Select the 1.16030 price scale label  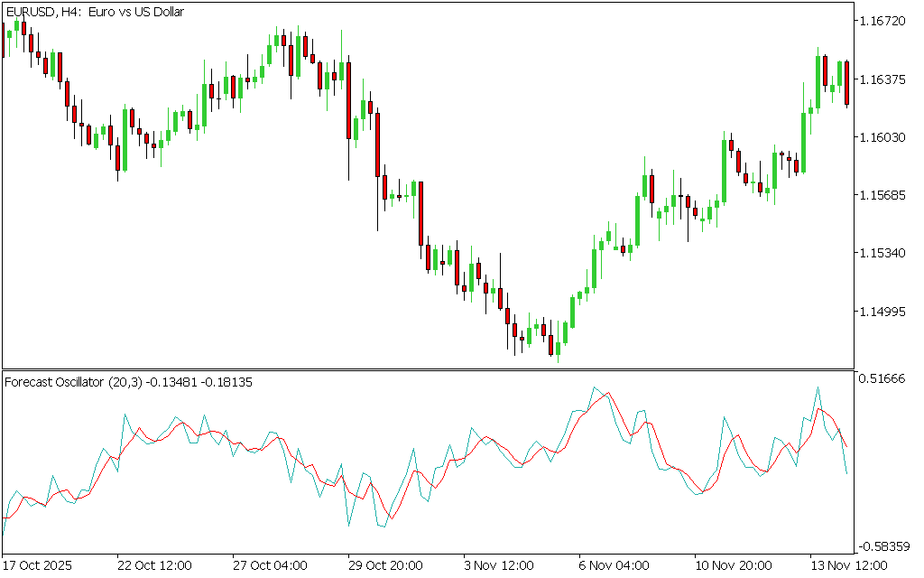tap(886, 137)
